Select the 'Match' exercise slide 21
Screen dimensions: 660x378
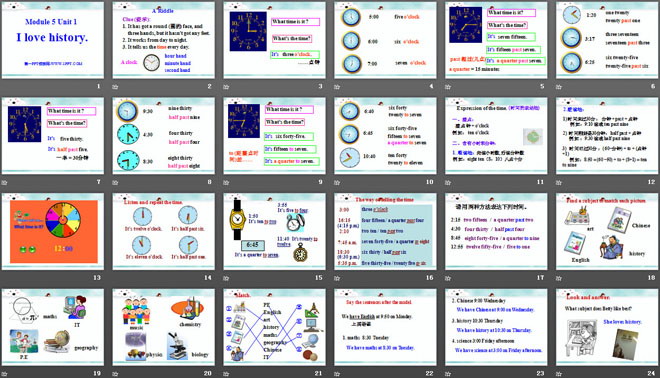pos(274,327)
